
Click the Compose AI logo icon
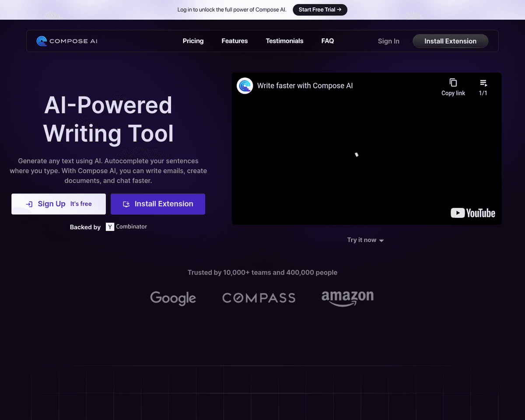pos(42,41)
